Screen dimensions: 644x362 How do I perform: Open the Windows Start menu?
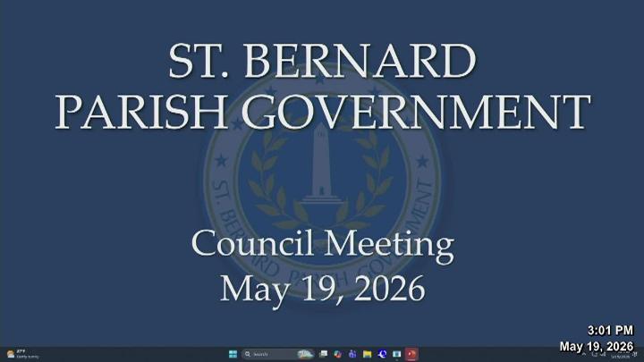coord(233,354)
